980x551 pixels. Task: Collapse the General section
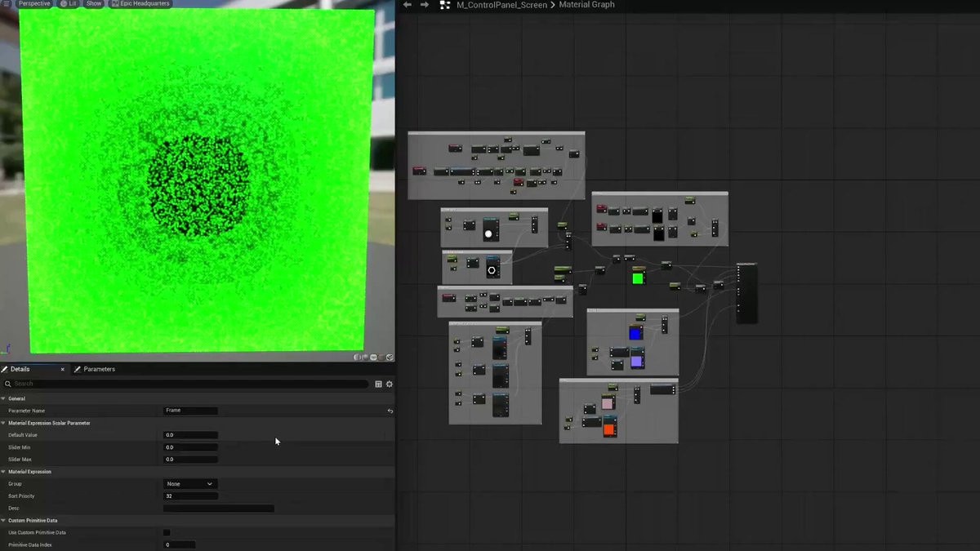[x=3, y=398]
